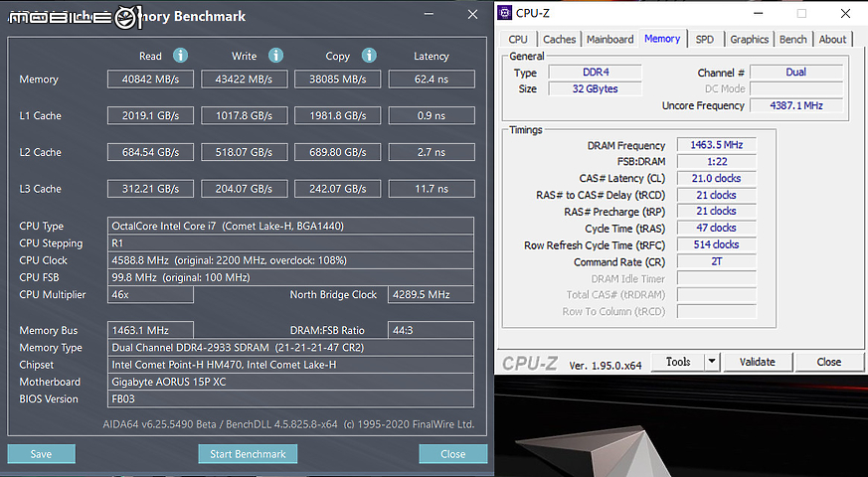868x477 pixels.
Task: Select the Mainboard tab in CPU-Z
Action: click(610, 40)
